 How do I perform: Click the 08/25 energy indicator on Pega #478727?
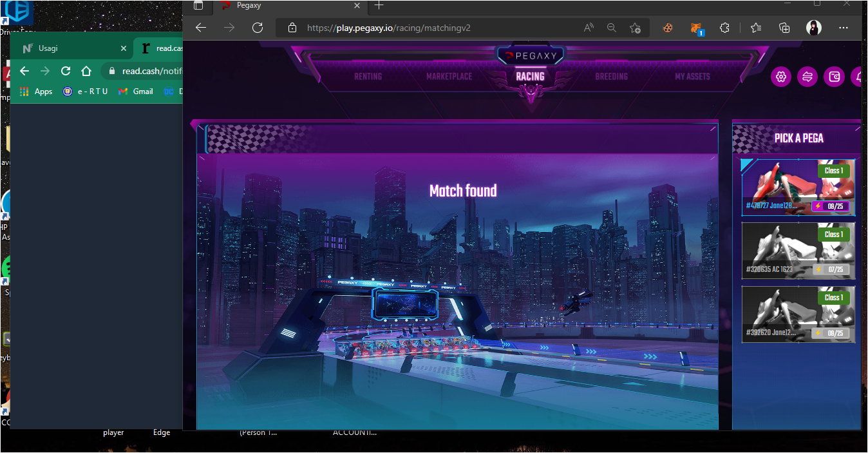(831, 206)
